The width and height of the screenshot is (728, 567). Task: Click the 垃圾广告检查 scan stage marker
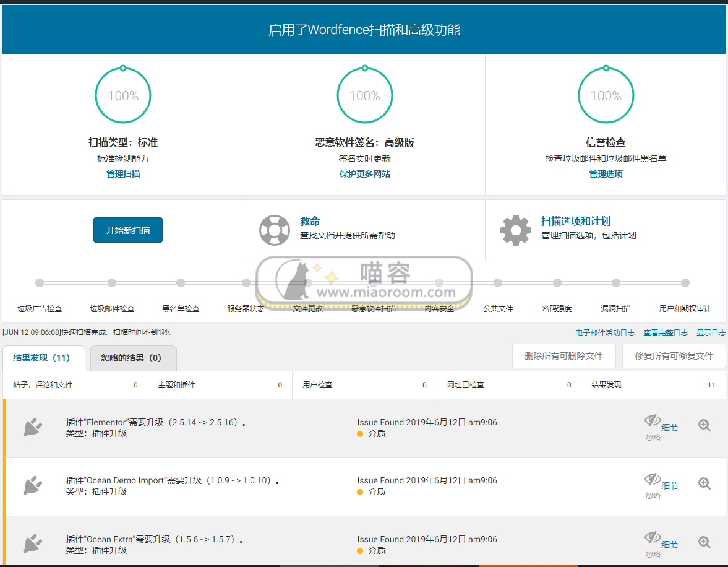(40, 282)
